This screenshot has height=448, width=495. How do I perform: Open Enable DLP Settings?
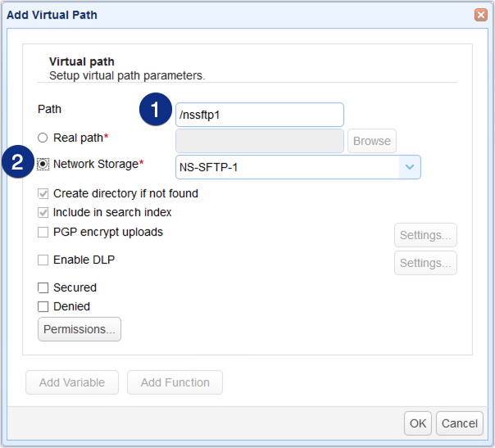click(425, 263)
